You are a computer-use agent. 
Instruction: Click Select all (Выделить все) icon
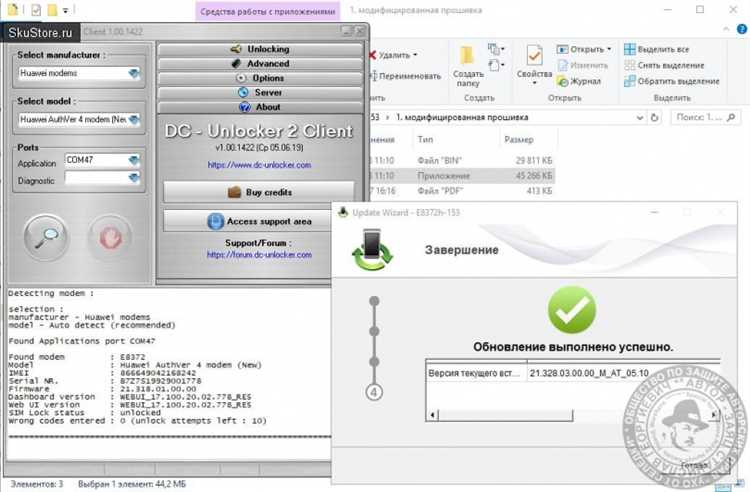click(x=629, y=49)
